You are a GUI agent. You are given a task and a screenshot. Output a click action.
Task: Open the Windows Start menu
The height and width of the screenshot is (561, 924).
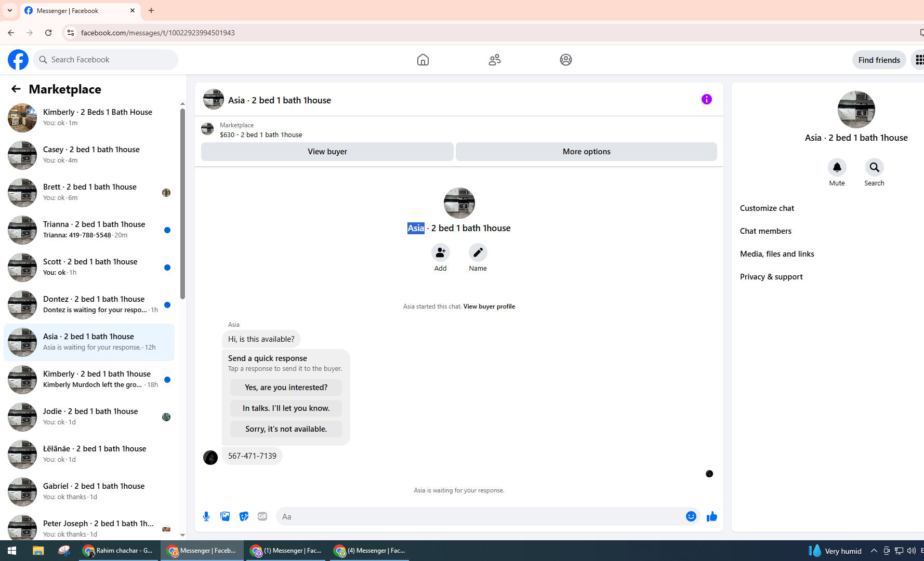12,551
